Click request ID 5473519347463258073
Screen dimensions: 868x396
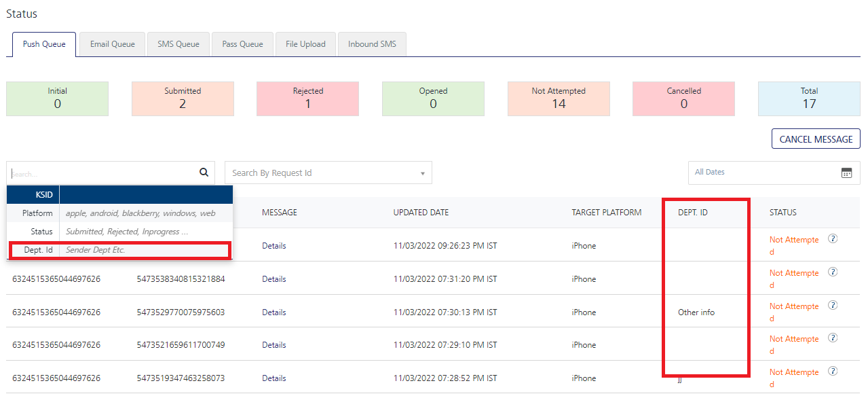pos(181,378)
